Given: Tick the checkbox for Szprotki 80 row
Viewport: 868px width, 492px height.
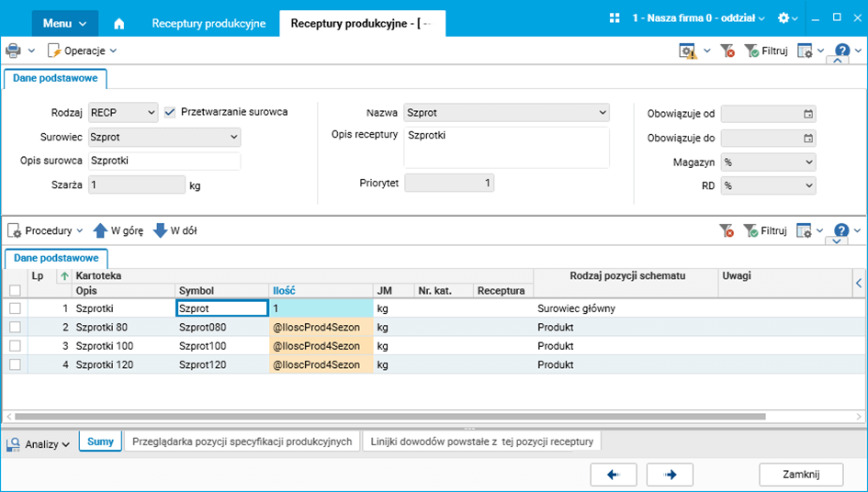Looking at the screenshot, I should (x=15, y=327).
